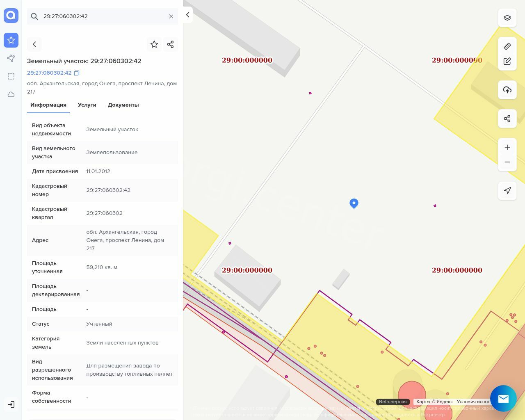Share the map via right toolbar
This screenshot has height=420, width=525.
507,119
